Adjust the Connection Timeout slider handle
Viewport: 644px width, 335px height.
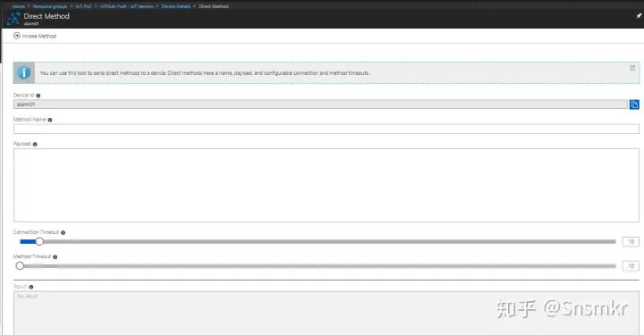pyautogui.click(x=39, y=241)
